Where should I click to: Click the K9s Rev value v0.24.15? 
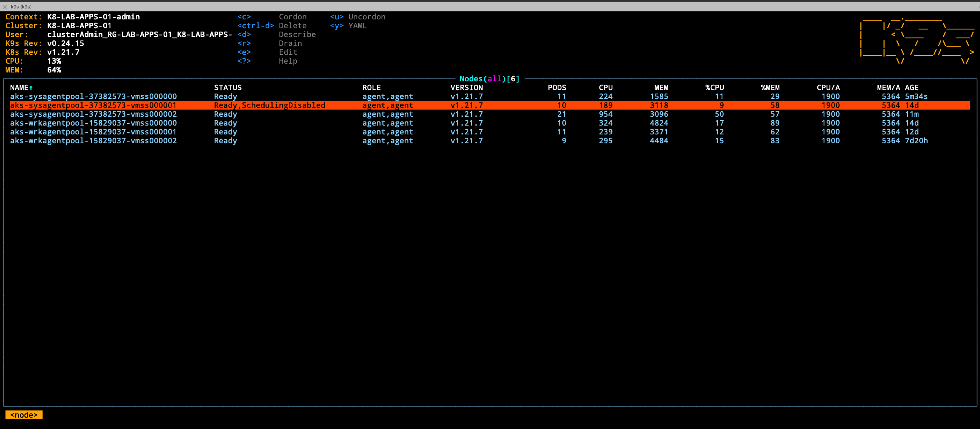66,43
